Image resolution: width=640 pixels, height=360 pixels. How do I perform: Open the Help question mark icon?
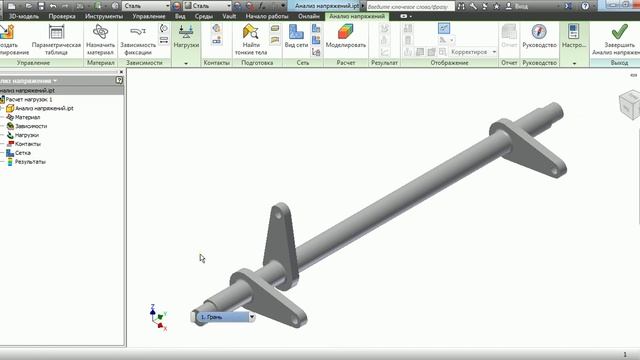click(x=585, y=6)
